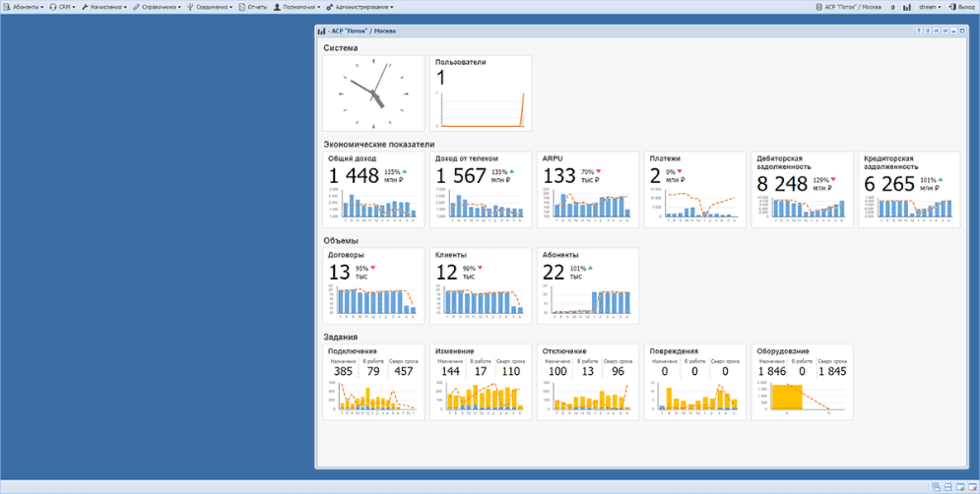Click the chart icon in dashboard window title
The image size is (980, 494).
[x=321, y=31]
